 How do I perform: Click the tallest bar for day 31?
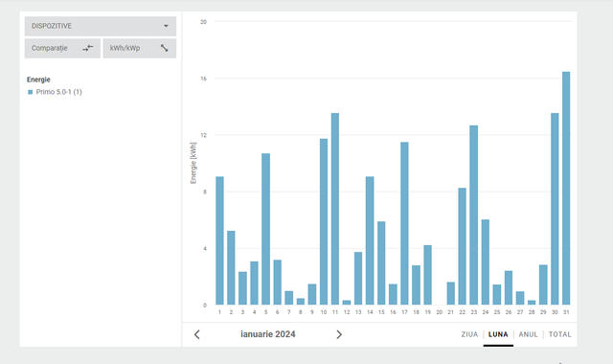pos(566,188)
